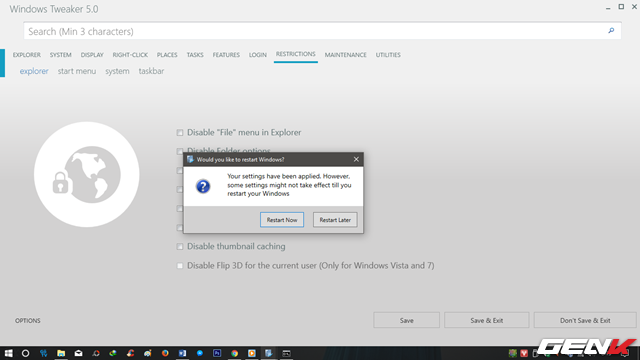Switch to the taskbar sub-tab
This screenshot has height=360, width=640.
[151, 71]
